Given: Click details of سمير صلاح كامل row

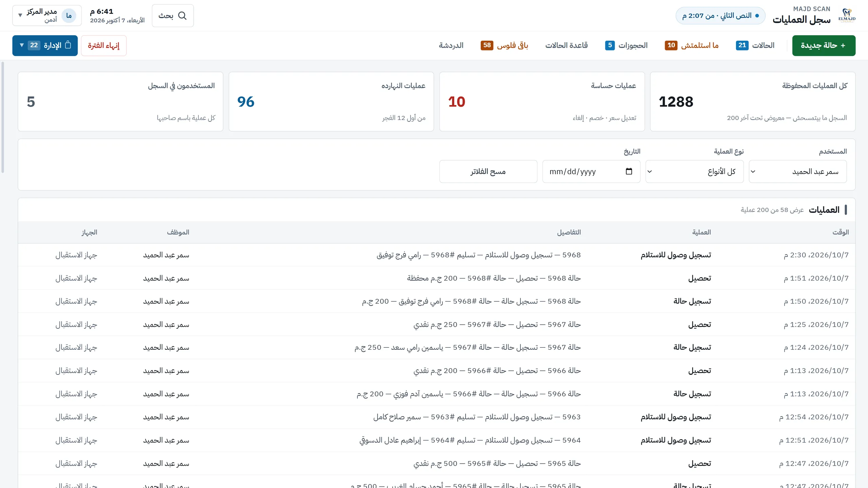Looking at the screenshot, I should click(477, 417).
